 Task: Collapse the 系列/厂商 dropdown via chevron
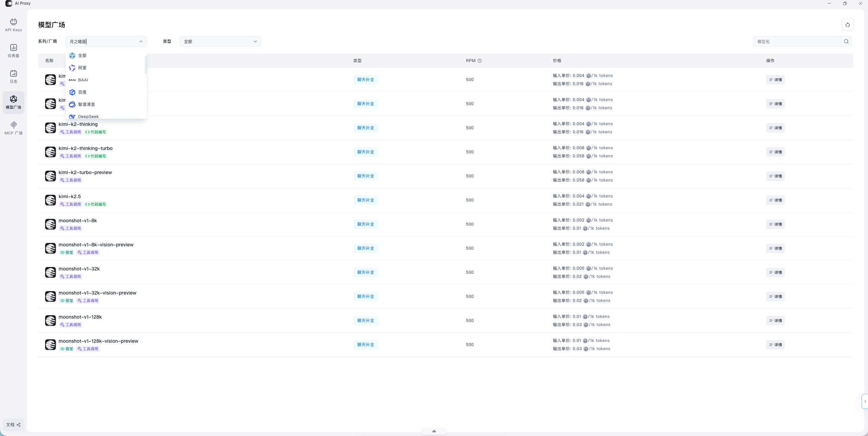[x=141, y=41]
